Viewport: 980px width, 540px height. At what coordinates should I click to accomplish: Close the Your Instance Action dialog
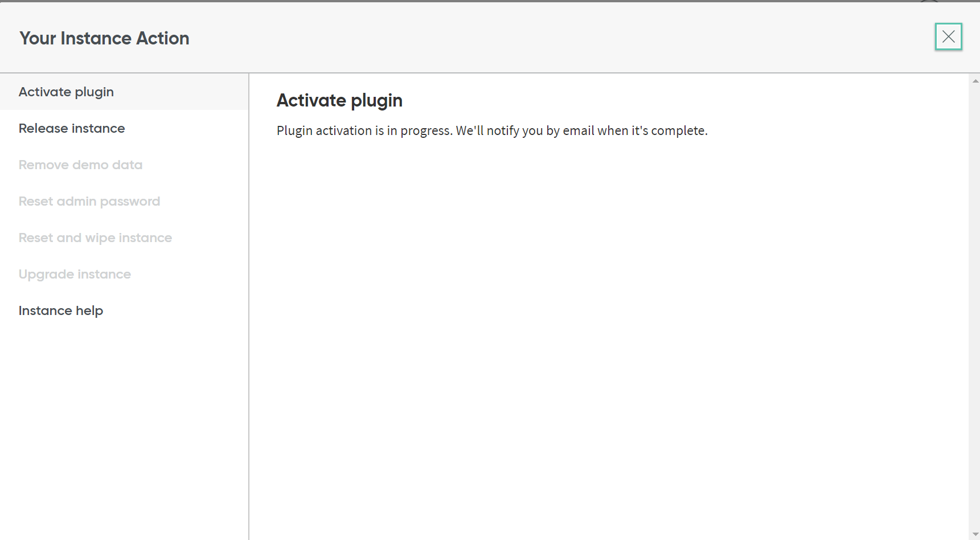[948, 36]
